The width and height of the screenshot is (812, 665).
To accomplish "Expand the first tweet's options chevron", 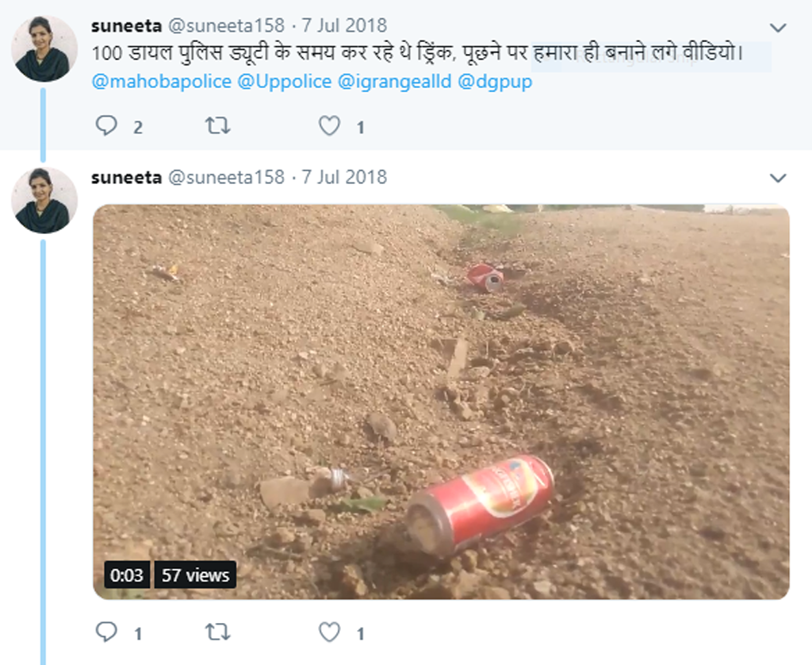I will coord(778,28).
